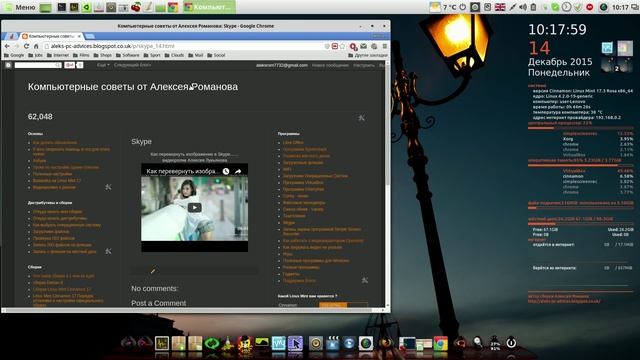Image resolution: width=640 pixels, height=360 pixels.
Task: Open the sound volume tray icon
Action: (x=523, y=7)
